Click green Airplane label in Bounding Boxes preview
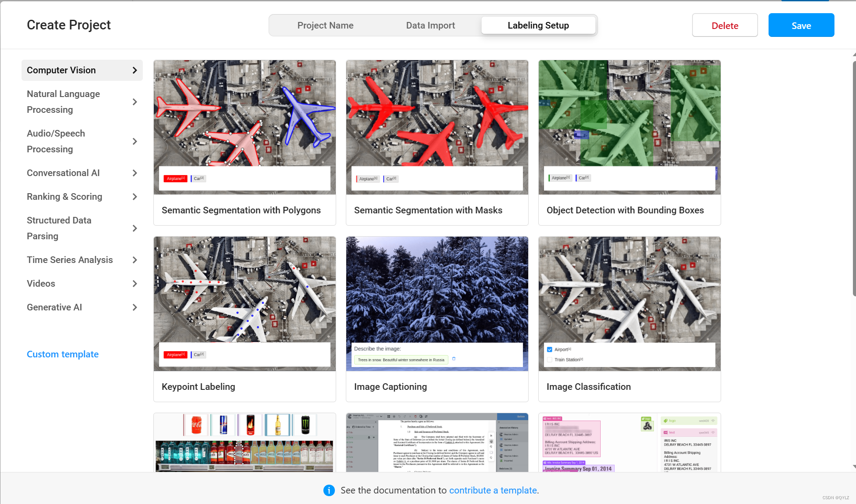Image resolution: width=856 pixels, height=504 pixels. click(560, 178)
